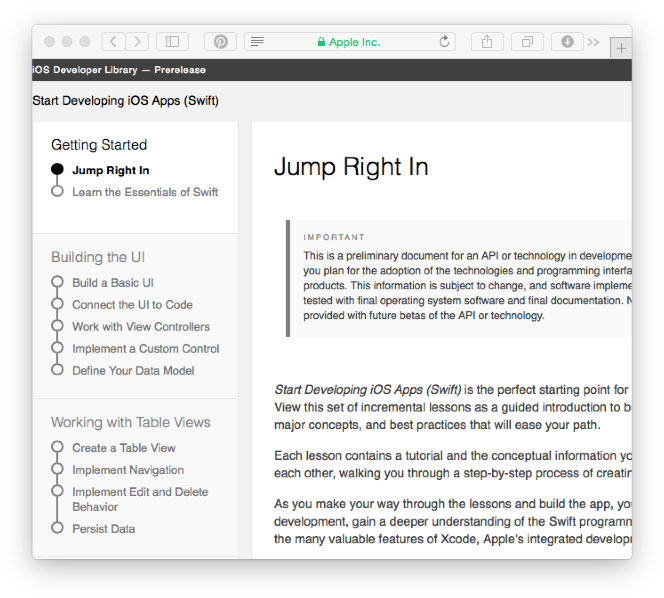Reload the page with the refresh icon
664x598 pixels.
coord(444,42)
